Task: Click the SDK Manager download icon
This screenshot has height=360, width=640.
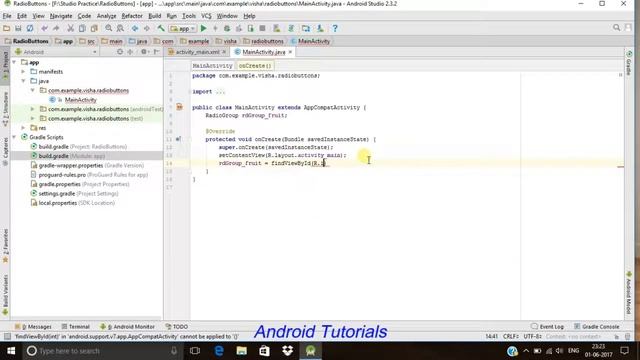Action: 320,28
